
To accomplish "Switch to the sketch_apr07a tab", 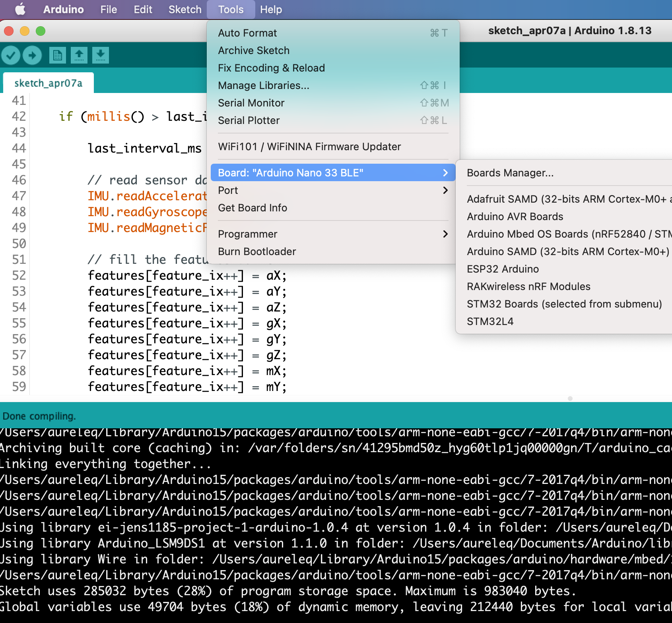I will coord(48,83).
